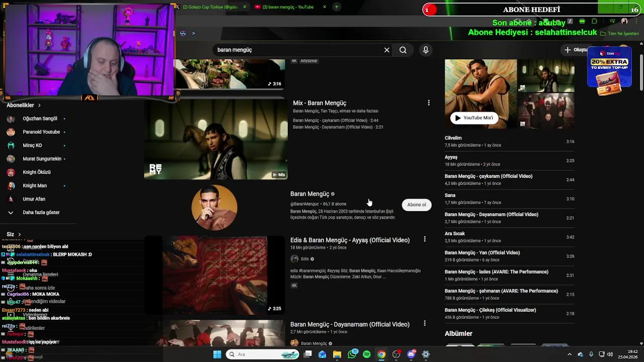Screen dimensions: 644x362
Task: Open the Knight Man subscription
Action: 35,186
